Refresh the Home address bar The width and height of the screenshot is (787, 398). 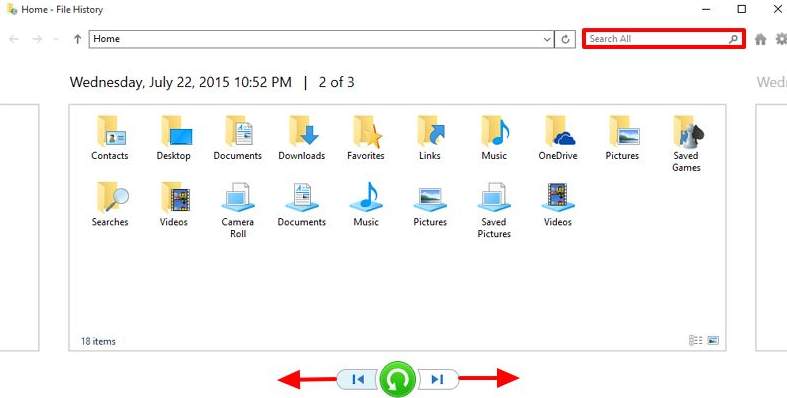click(565, 39)
